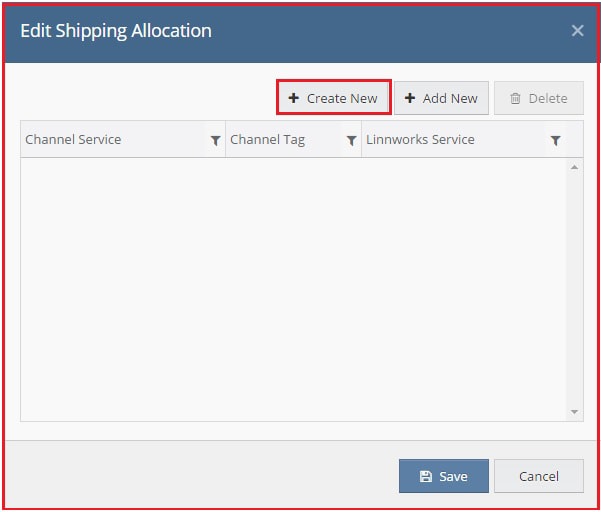
Task: Click the scrollbar down arrow
Action: (x=574, y=412)
